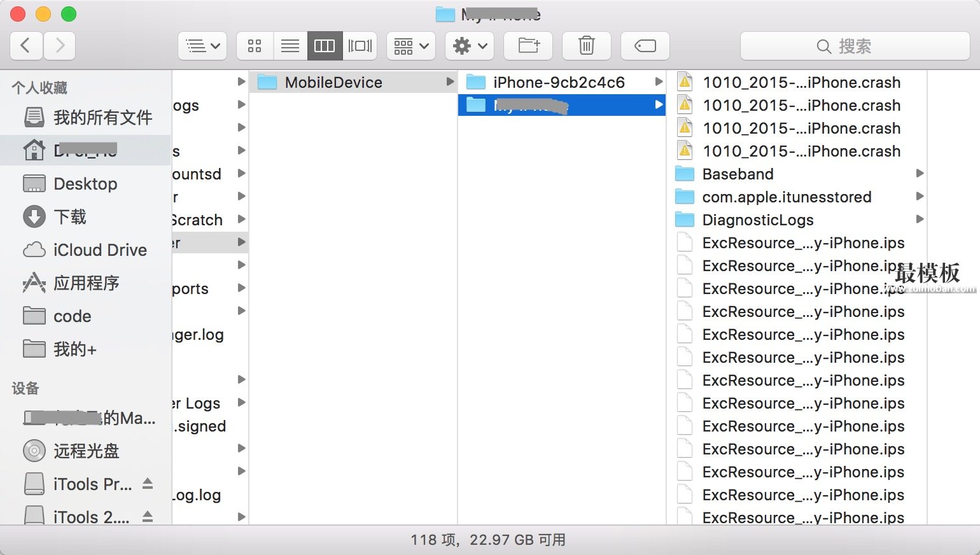This screenshot has width=980, height=555.
Task: Select the .signed file in left column
Action: [x=209, y=426]
